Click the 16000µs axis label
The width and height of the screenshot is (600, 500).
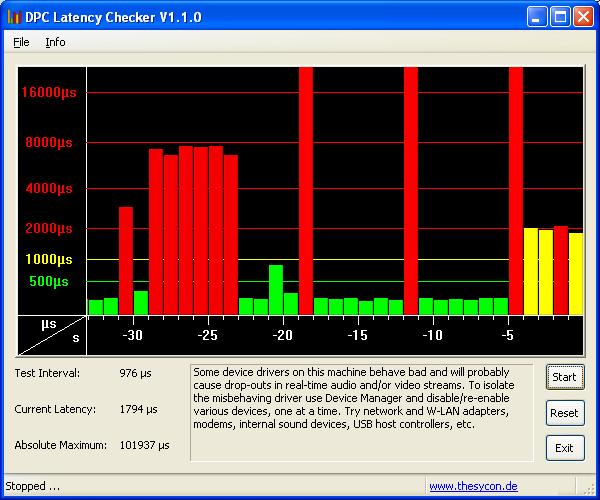49,92
